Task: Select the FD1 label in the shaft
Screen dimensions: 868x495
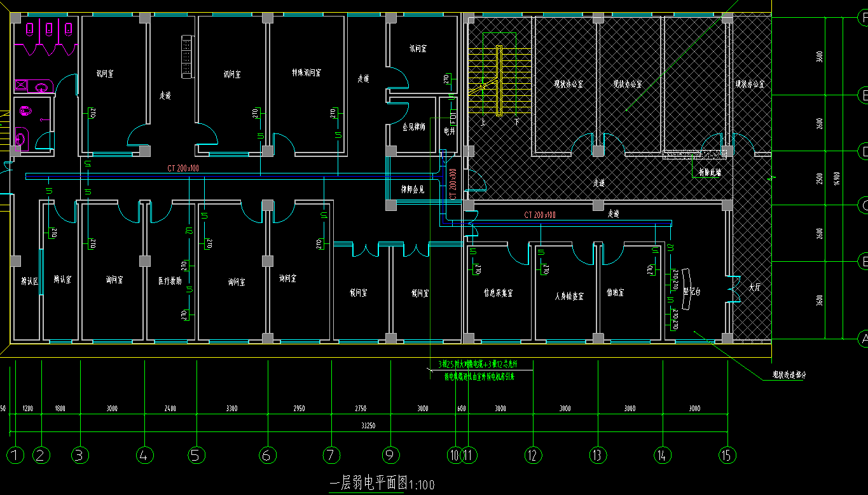Action: [x=452, y=118]
